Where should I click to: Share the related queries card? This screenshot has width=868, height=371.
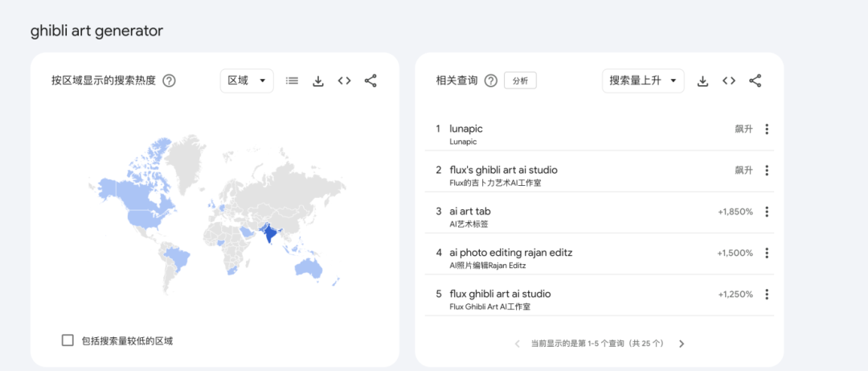[755, 81]
